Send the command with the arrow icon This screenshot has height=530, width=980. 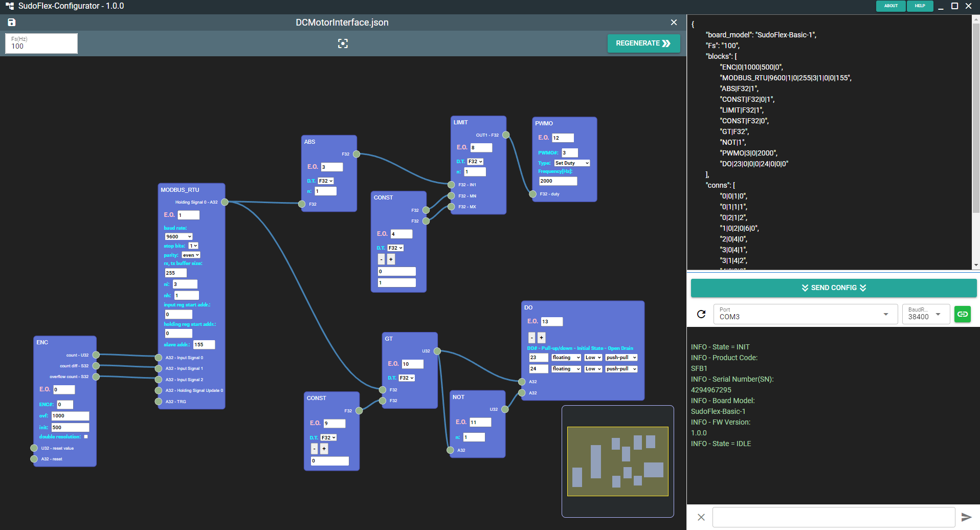pyautogui.click(x=966, y=517)
